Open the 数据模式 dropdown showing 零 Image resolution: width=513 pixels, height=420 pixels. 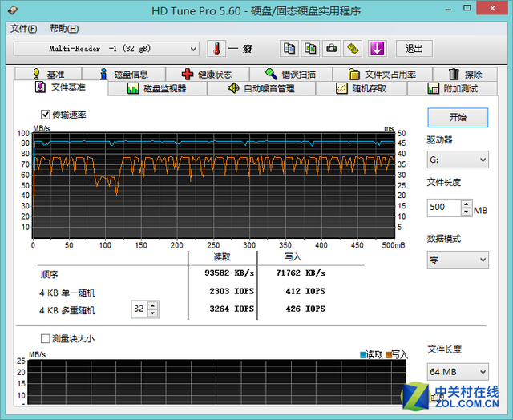coord(458,260)
